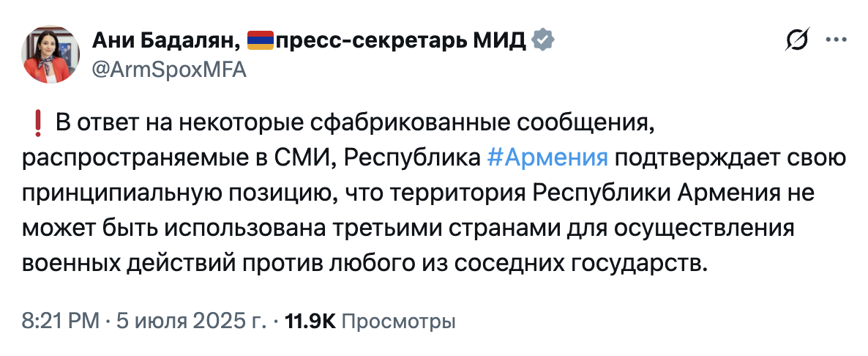Viewport: 868px width, 356px height.
Task: Open the @ArmSpoxMFA handle link
Action: pyautogui.click(x=169, y=70)
